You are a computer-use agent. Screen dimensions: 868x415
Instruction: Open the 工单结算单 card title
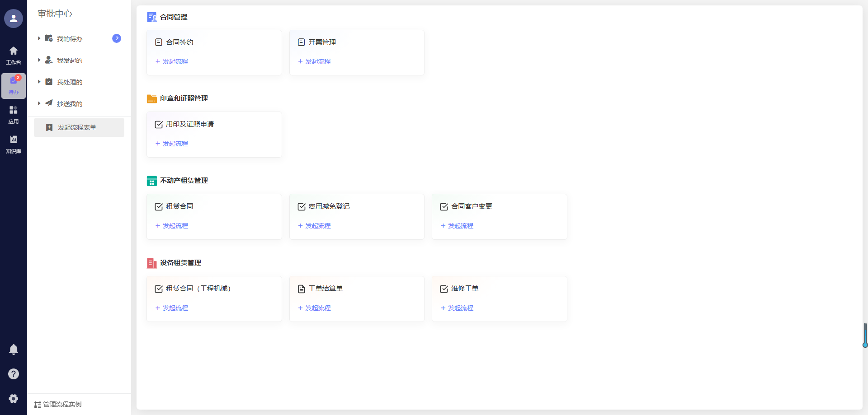[x=325, y=289]
